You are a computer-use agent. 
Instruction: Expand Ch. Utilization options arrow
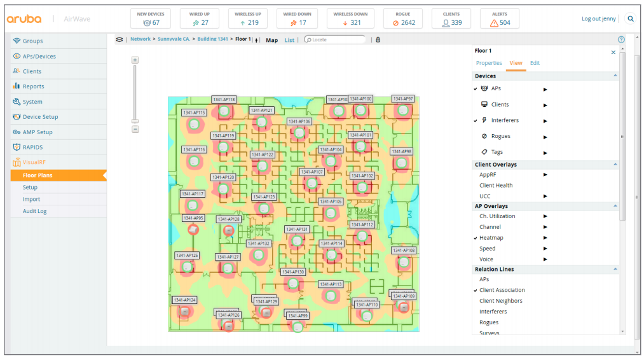pyautogui.click(x=545, y=216)
